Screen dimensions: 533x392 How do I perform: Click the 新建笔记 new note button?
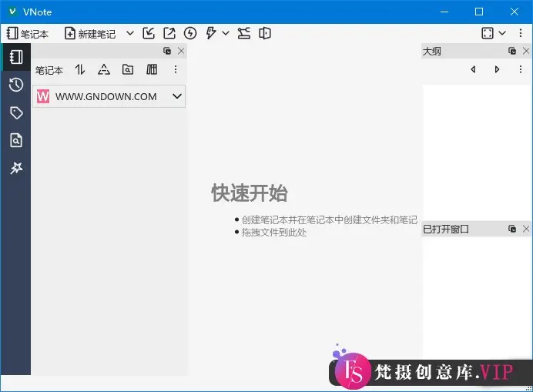point(90,33)
